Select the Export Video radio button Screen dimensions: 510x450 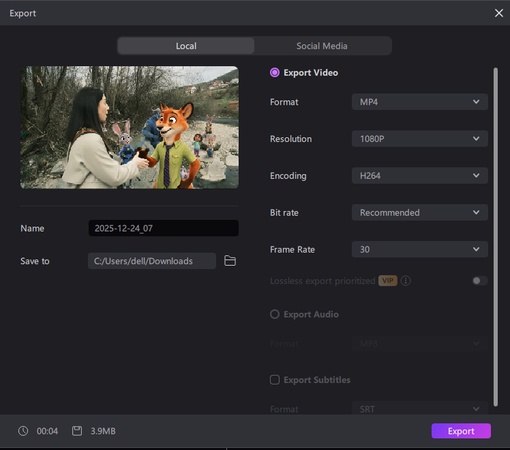275,73
